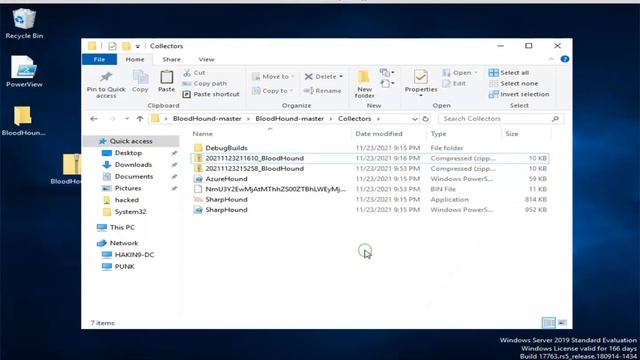Open the Delete dropdown arrow
640x360 pixels.
[x=341, y=76]
